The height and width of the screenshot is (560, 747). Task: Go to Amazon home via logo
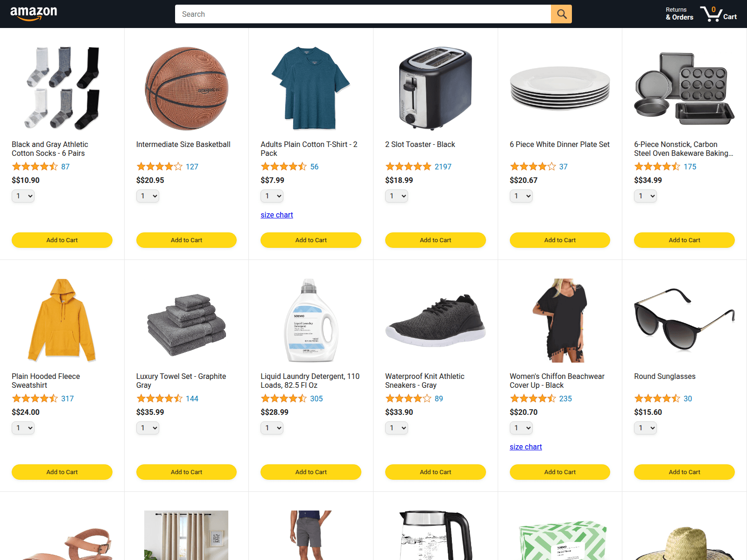click(x=34, y=14)
